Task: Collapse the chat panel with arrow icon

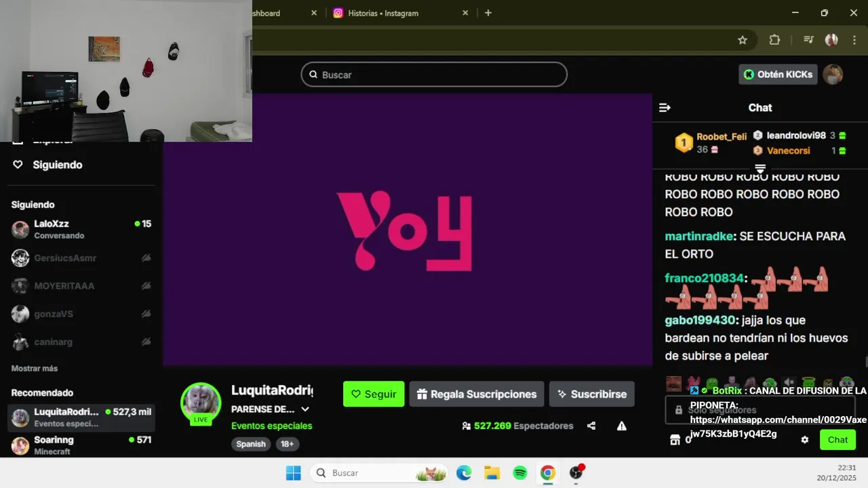Action: (665, 108)
